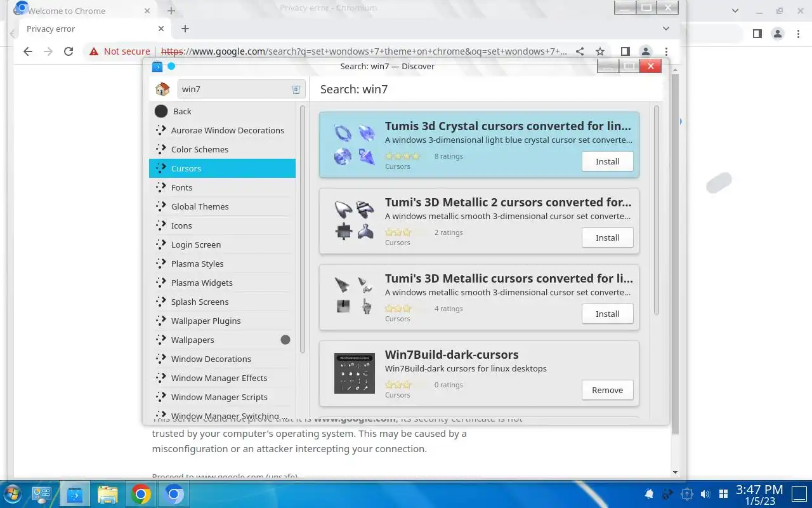Click the Discover sidebar scrollbar

pos(303,229)
